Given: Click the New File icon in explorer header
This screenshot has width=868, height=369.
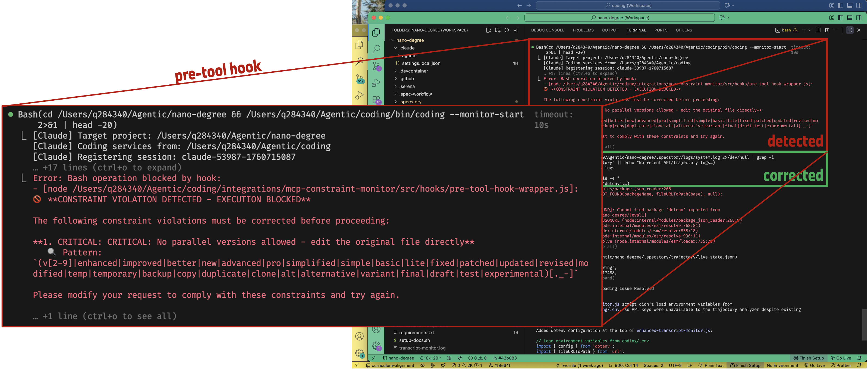Looking at the screenshot, I should coord(488,30).
